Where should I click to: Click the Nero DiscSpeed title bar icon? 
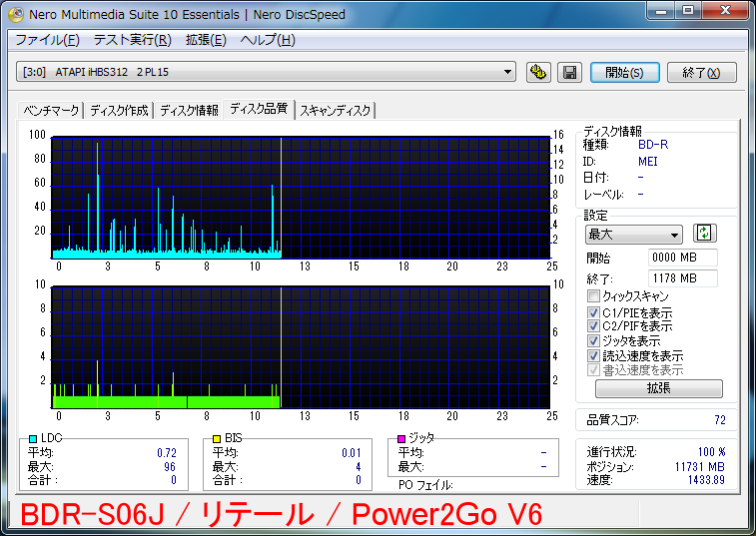click(15, 14)
